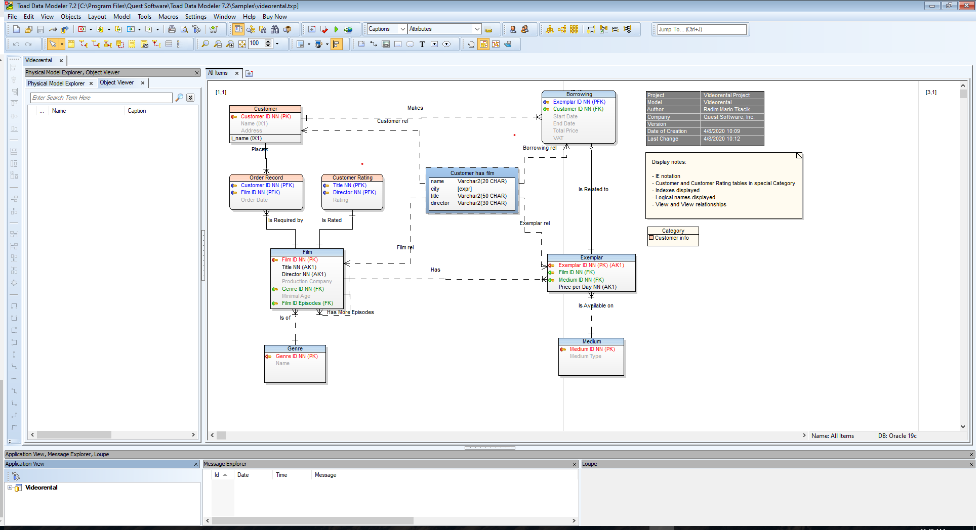The height and width of the screenshot is (530, 980).
Task: Expand the Videorental tree node
Action: pos(10,488)
